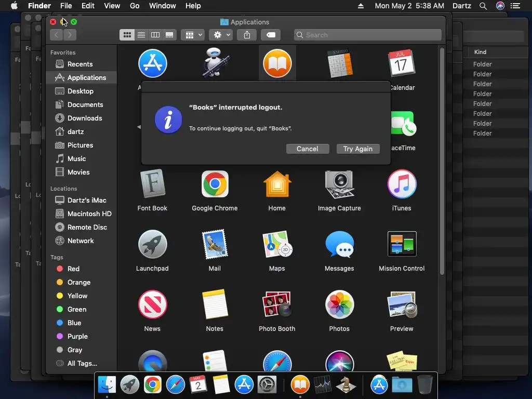Select Remote Disc in the sidebar
This screenshot has width=532, height=399.
[x=82, y=228]
